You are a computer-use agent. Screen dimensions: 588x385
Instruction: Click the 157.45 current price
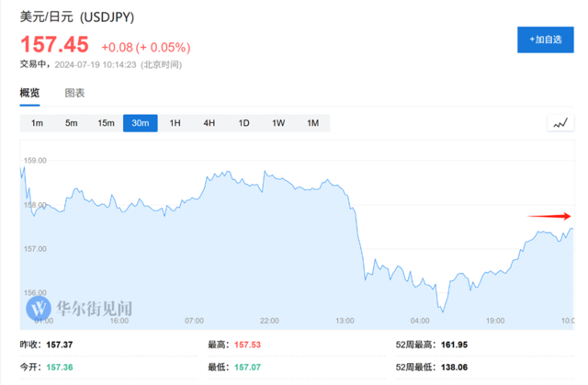pyautogui.click(x=54, y=45)
